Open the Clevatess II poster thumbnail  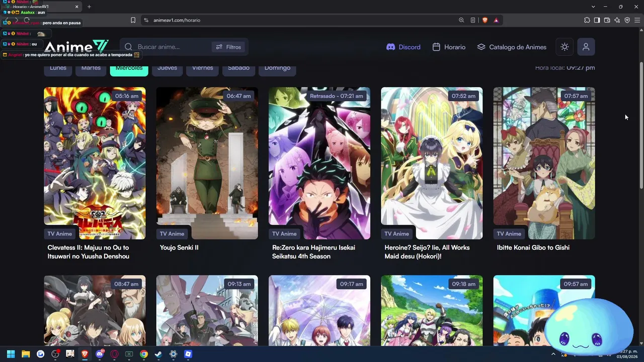click(95, 163)
